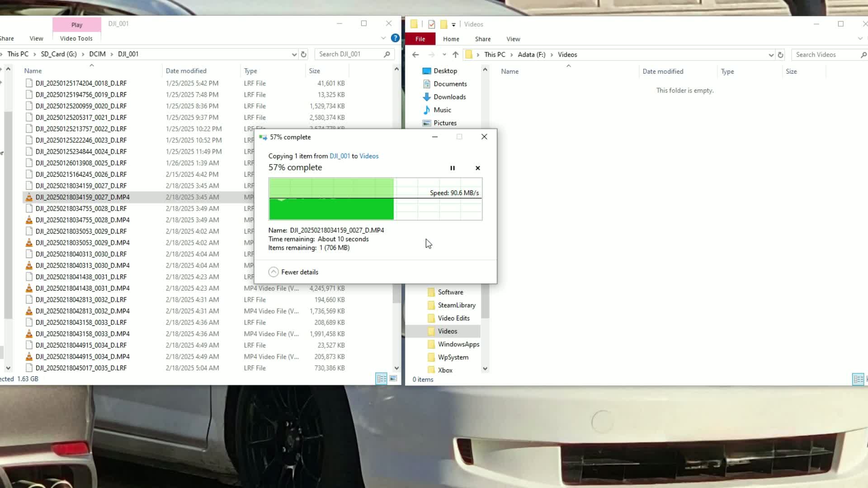Expand address history dropdown in Videos window
Screen dimensions: 868x488
tap(771, 55)
